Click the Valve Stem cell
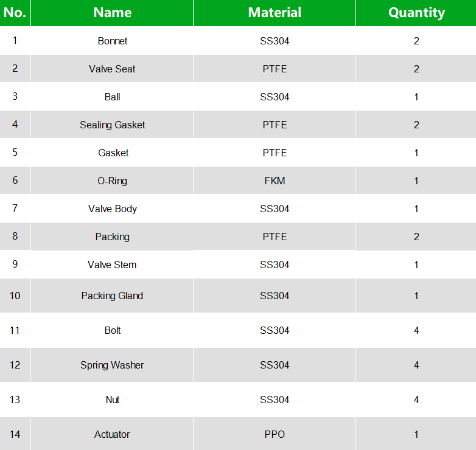The image size is (476, 450). 112,265
